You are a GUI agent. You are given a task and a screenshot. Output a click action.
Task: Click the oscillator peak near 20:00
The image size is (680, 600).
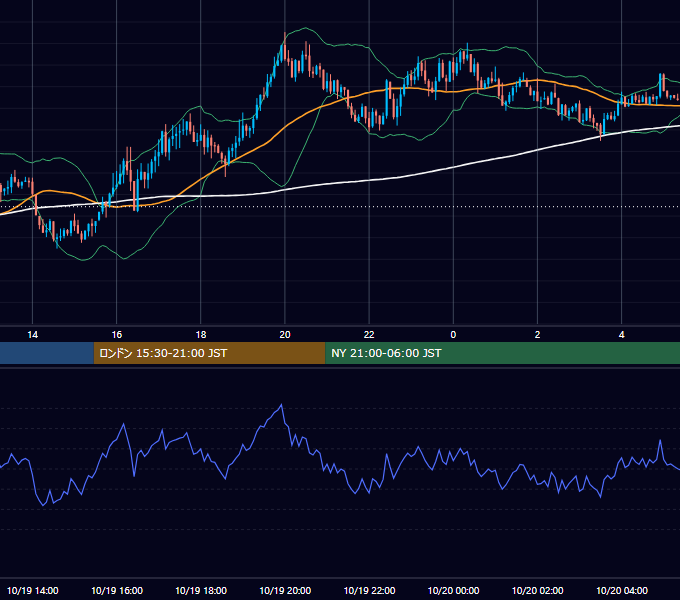coord(281,405)
